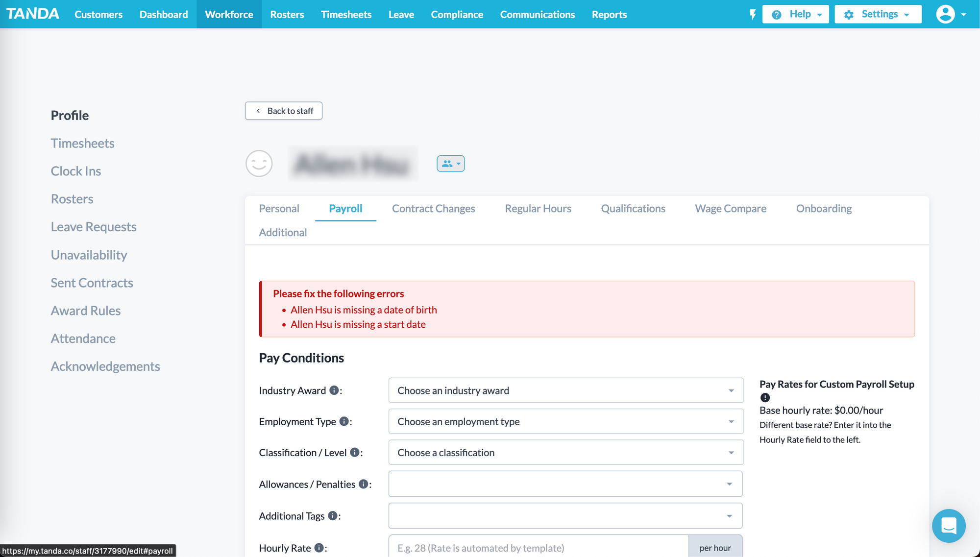
Task: Click Employment Type info icon
Action: point(344,421)
